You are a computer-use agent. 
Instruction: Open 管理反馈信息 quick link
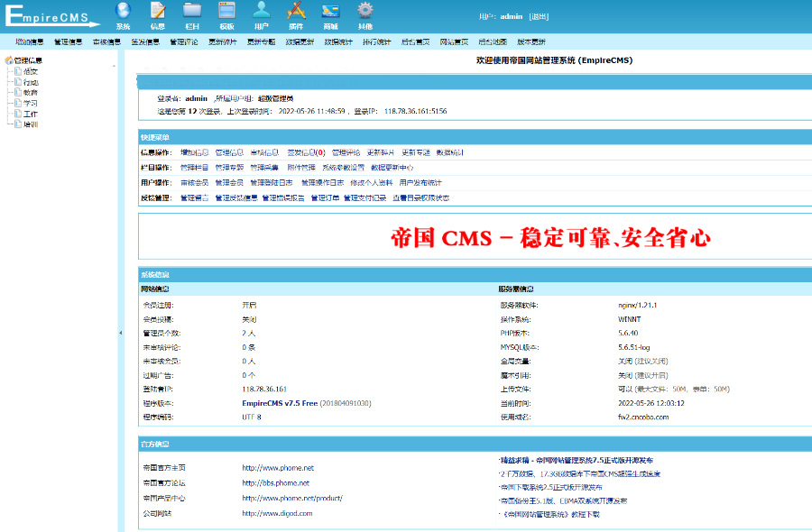coord(236,198)
